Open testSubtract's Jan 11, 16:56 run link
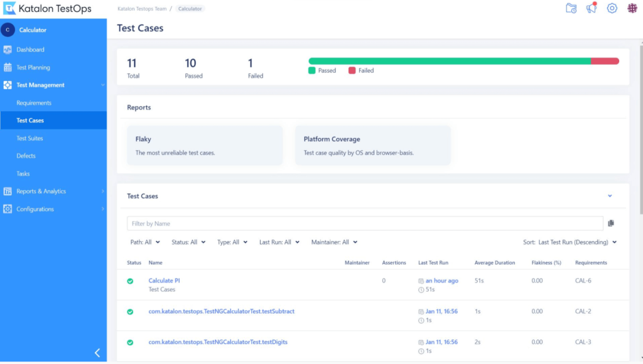This screenshot has height=364, width=643. tap(441, 311)
